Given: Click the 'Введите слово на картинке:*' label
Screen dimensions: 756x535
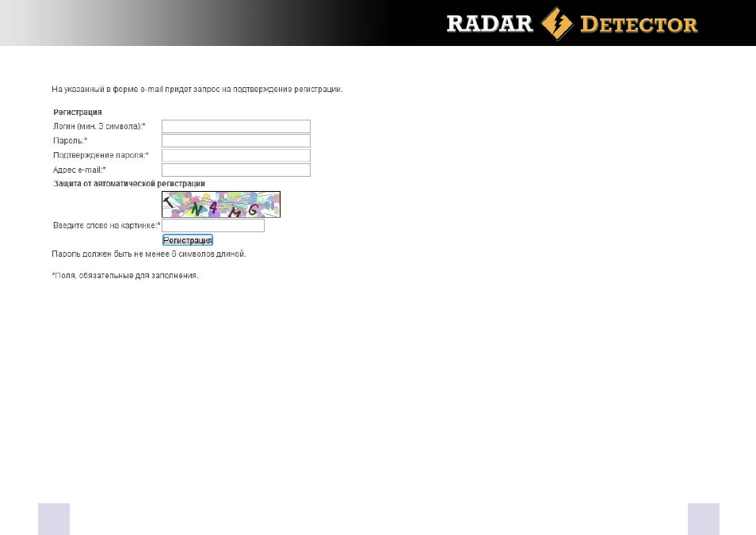Looking at the screenshot, I should pos(106,225).
